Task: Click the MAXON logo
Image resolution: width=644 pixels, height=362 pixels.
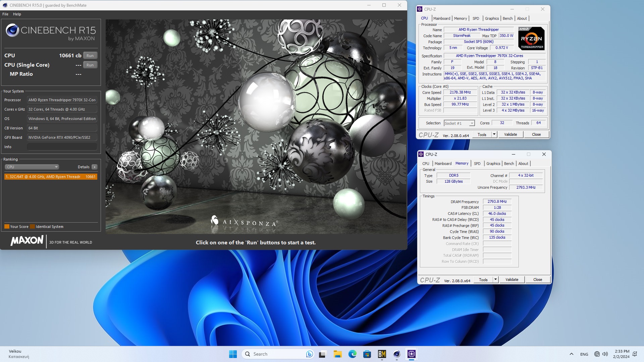Action: tap(27, 241)
